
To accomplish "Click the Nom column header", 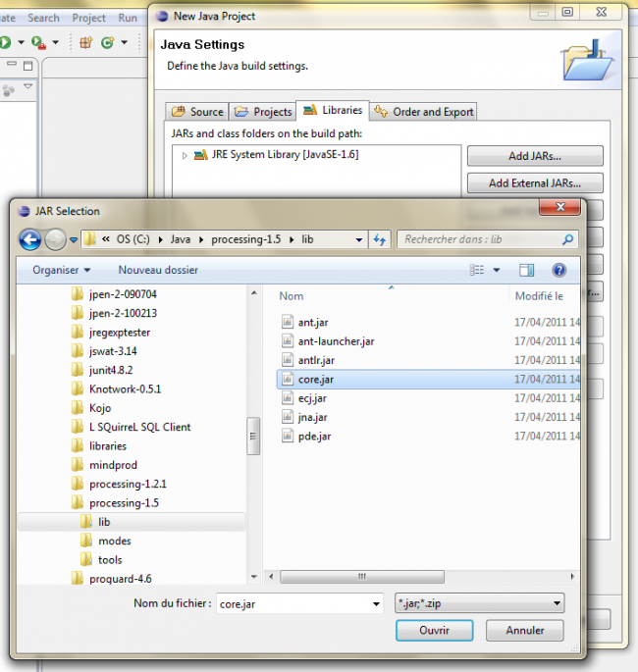I will coord(292,296).
